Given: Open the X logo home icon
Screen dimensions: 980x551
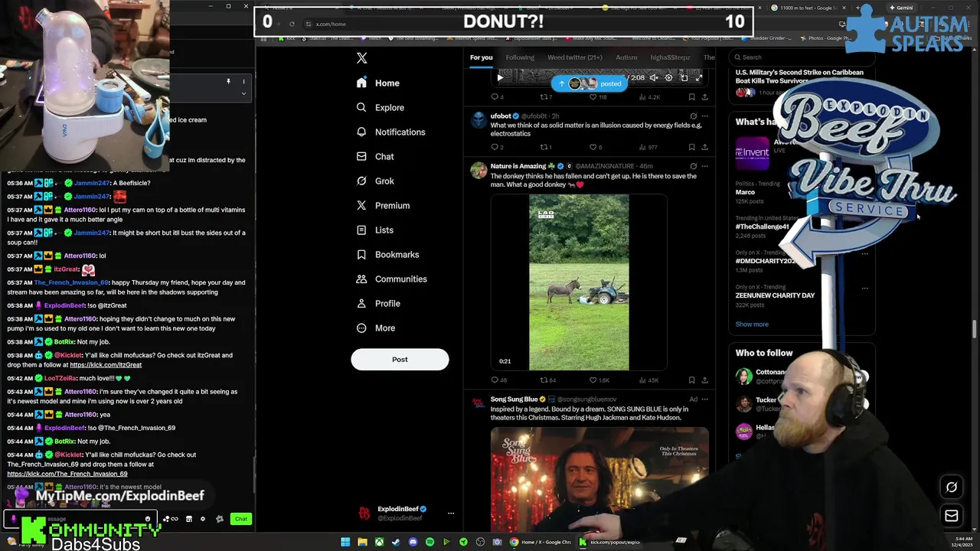Looking at the screenshot, I should pyautogui.click(x=362, y=58).
